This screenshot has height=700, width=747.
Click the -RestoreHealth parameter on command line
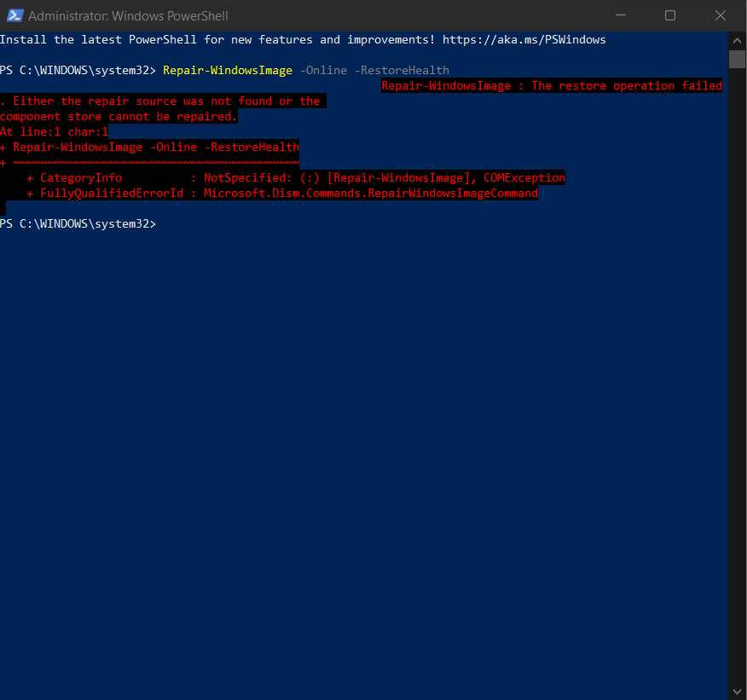[x=402, y=71]
